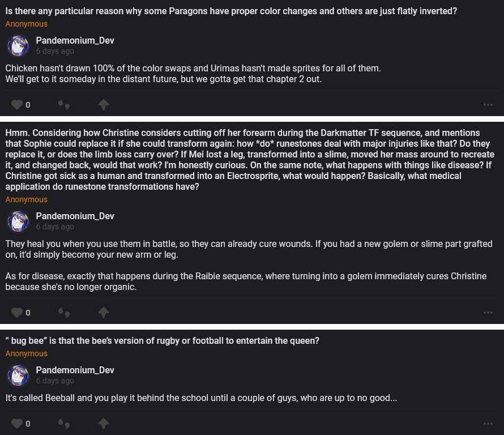Open more options for runestone post
The image size is (504, 435).
pyautogui.click(x=488, y=313)
